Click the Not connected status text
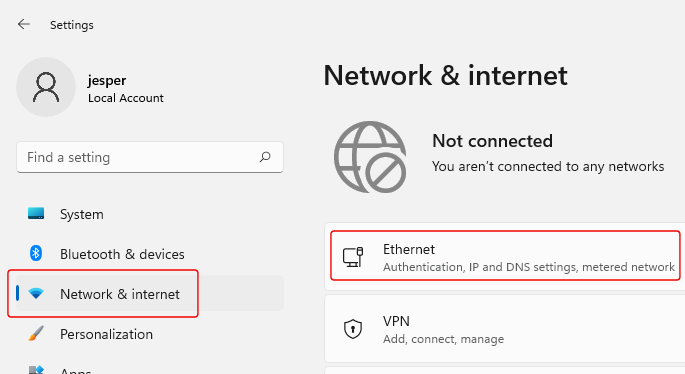The image size is (685, 374). click(x=492, y=141)
